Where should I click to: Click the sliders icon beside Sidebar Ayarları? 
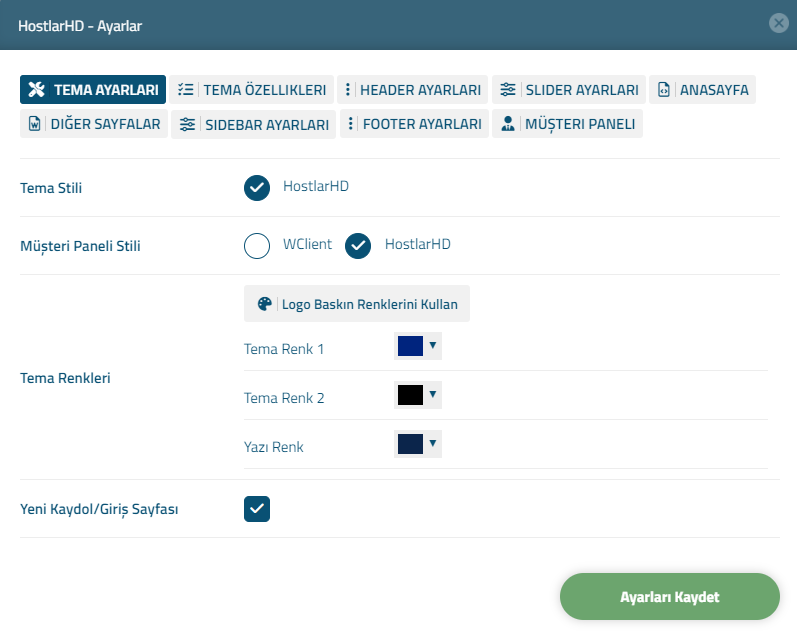pyautogui.click(x=187, y=124)
